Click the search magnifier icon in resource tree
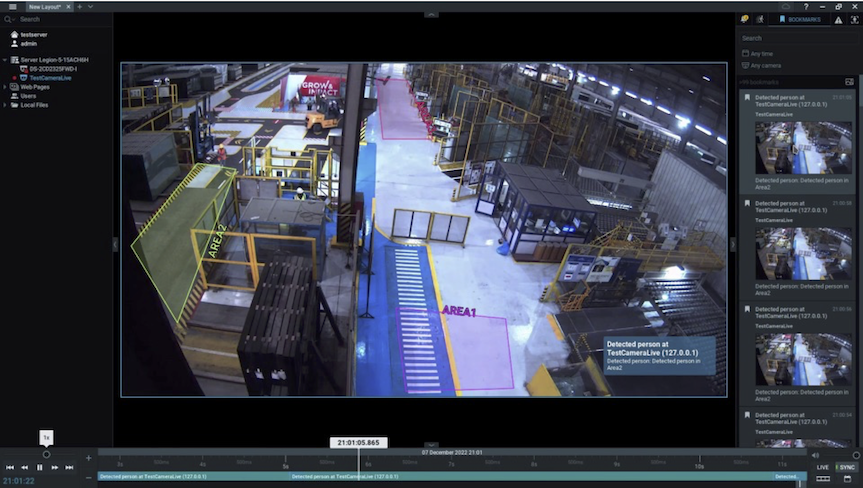Screen dimensions: 863x488 8,19
